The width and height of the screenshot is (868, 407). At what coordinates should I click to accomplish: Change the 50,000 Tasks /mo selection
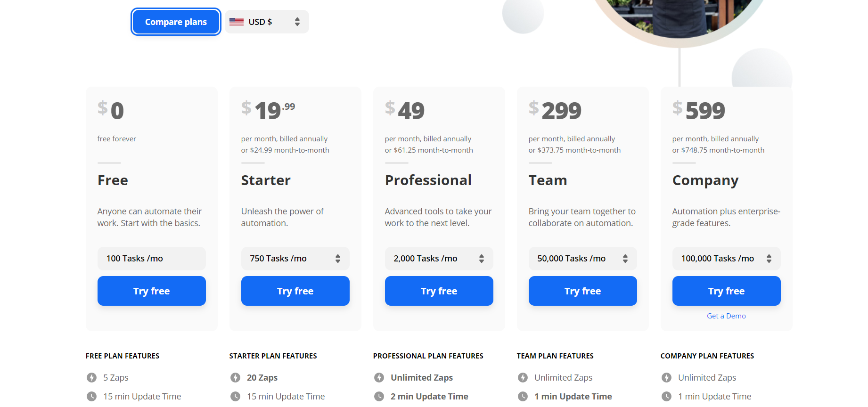point(583,259)
